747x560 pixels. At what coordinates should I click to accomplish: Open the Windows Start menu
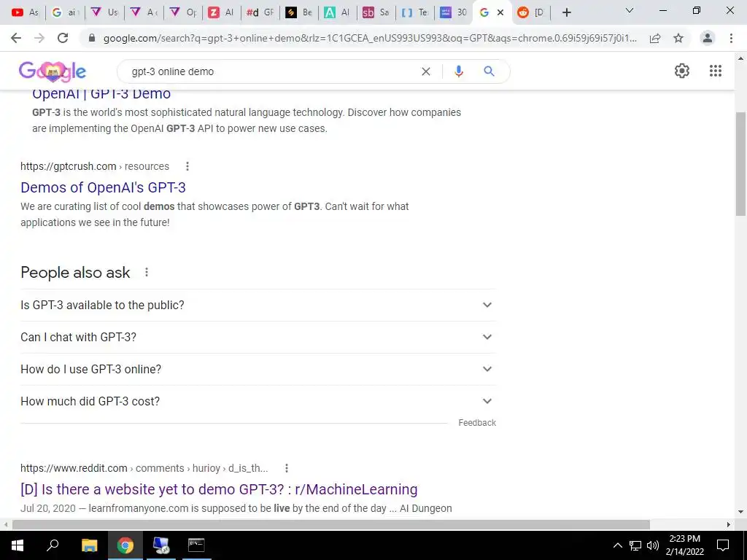tap(18, 545)
